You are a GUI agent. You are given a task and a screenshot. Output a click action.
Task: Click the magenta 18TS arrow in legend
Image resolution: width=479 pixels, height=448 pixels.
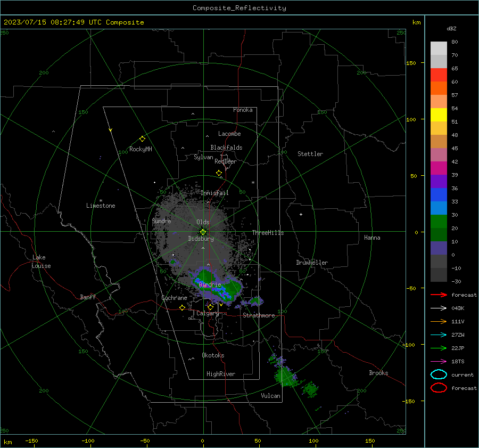[439, 362]
